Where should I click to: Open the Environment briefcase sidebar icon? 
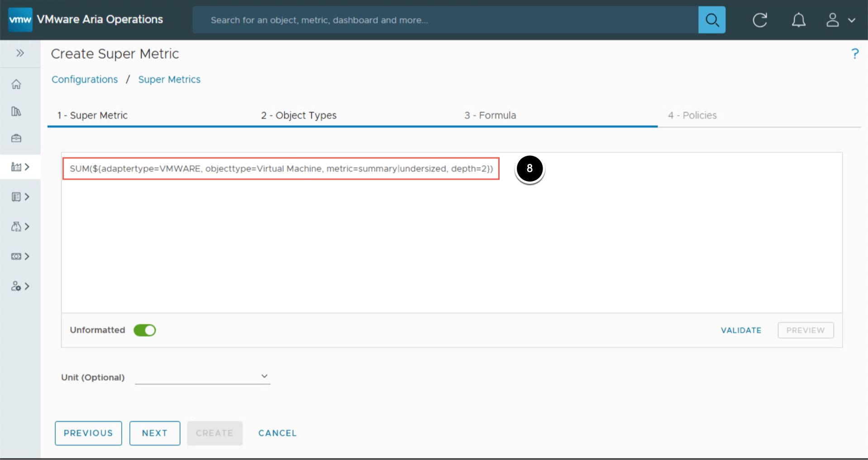click(16, 139)
